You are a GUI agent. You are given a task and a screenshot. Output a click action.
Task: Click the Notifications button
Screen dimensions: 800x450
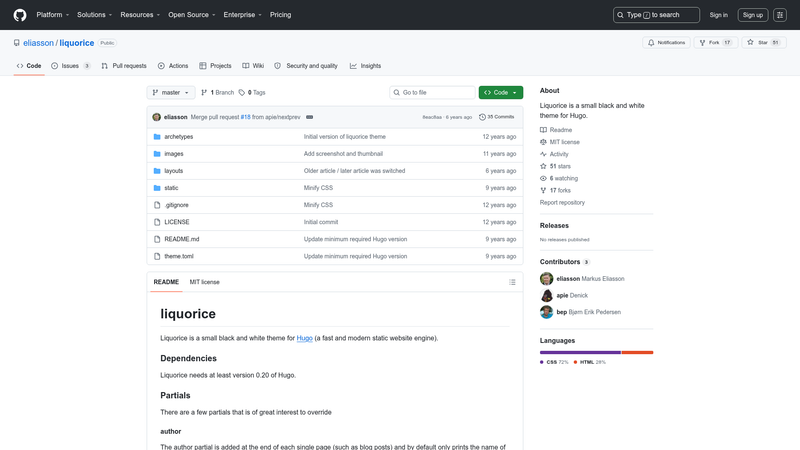(x=666, y=43)
